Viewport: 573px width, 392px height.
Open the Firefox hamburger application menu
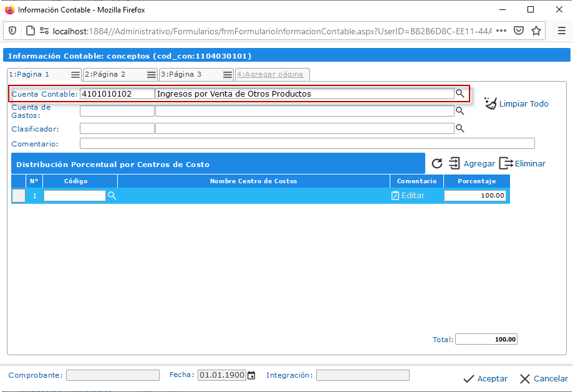[562, 31]
